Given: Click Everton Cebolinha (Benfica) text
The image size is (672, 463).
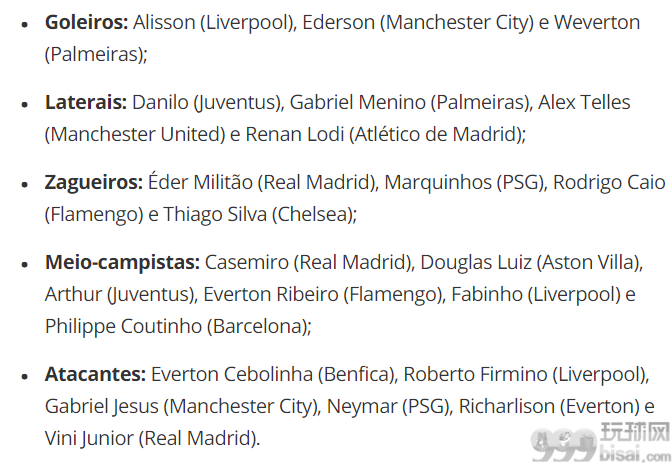Looking at the screenshot, I should click(273, 375).
